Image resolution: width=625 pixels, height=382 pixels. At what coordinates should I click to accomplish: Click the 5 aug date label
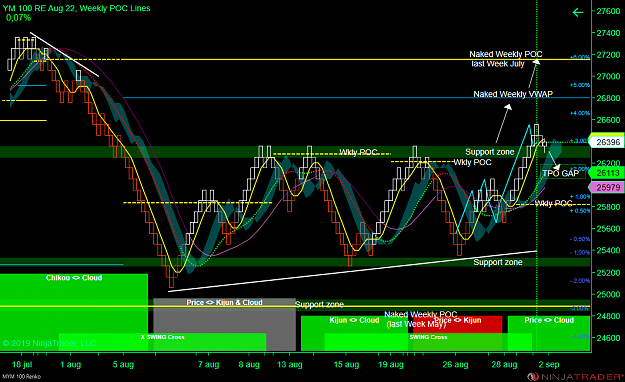click(x=123, y=364)
